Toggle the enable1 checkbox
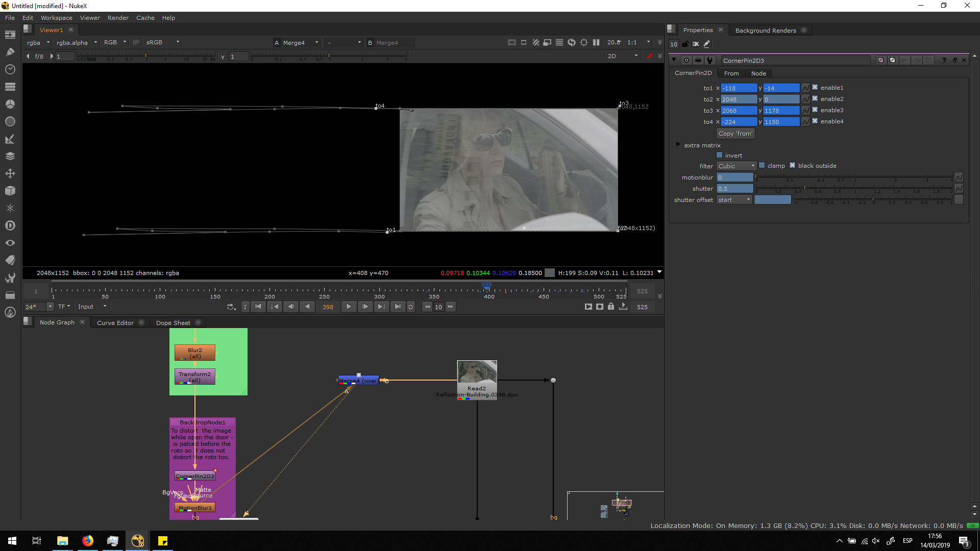Viewport: 980px width, 551px height. pyautogui.click(x=815, y=88)
